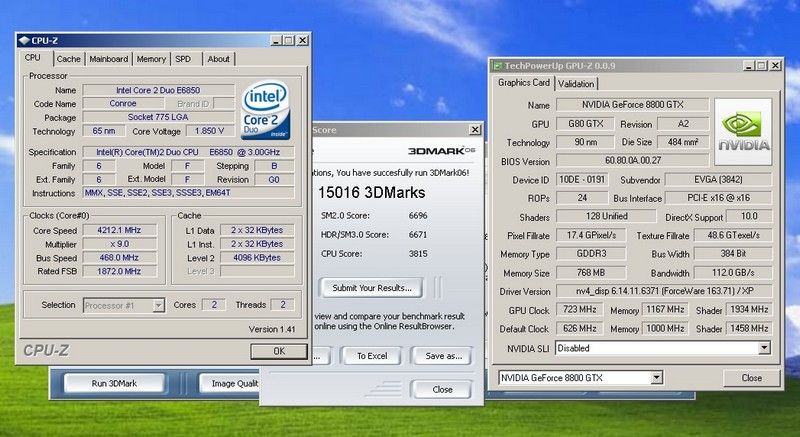This screenshot has width=800, height=437.
Task: Click the Instructions field MMX, SSE, SSE2
Action: point(188,193)
